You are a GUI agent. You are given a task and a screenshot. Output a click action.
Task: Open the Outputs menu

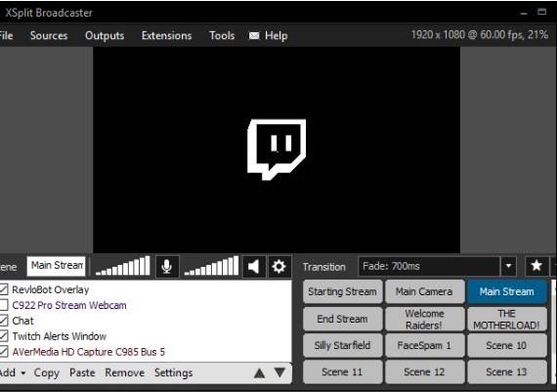point(105,35)
